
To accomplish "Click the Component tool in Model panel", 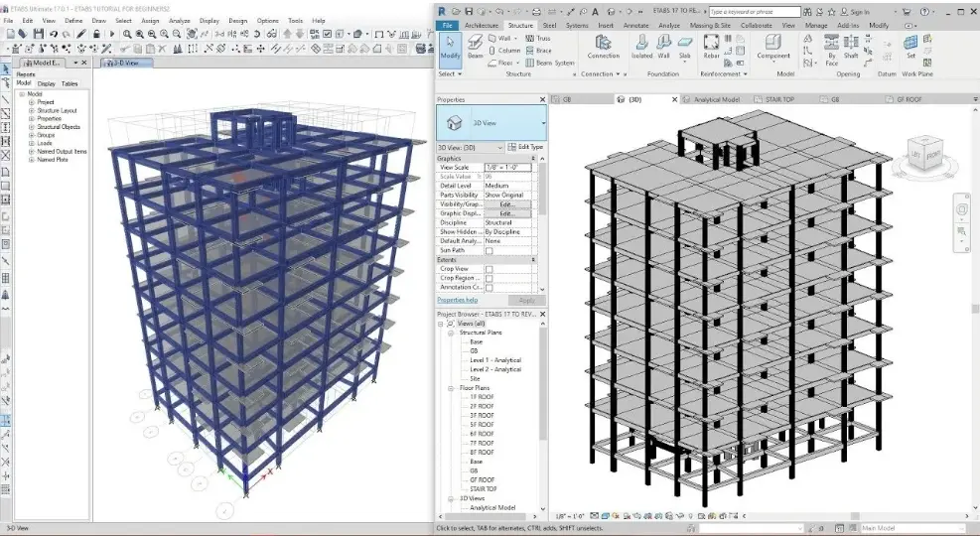I will (x=773, y=46).
